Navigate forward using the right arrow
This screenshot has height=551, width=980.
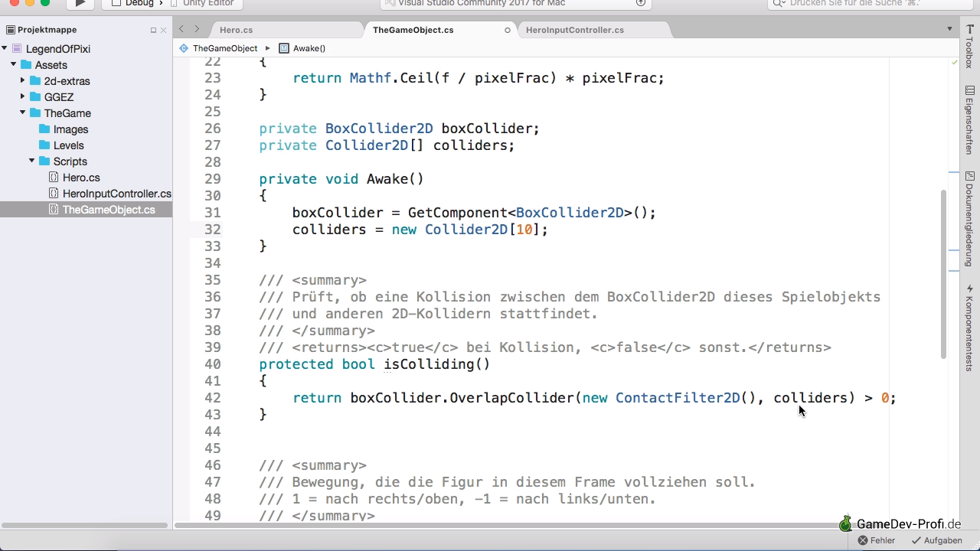click(x=197, y=29)
